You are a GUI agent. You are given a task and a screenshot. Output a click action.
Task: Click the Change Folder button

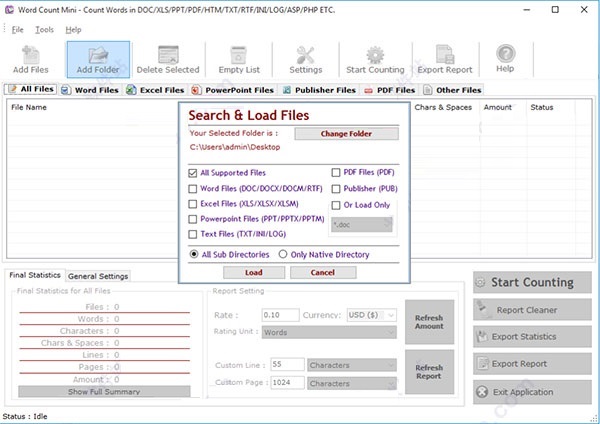(x=345, y=133)
